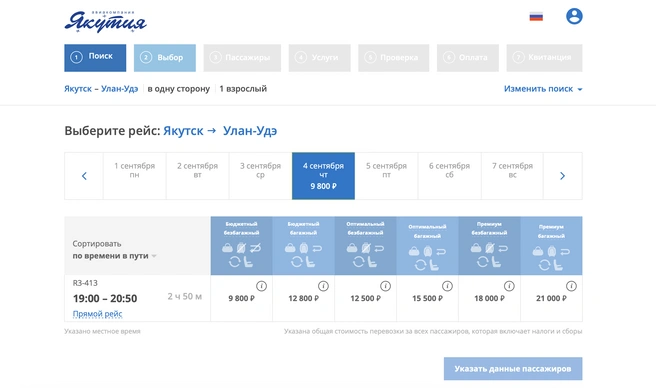
Task: Show info for the 12 800 ₽ fare
Action: [323, 286]
